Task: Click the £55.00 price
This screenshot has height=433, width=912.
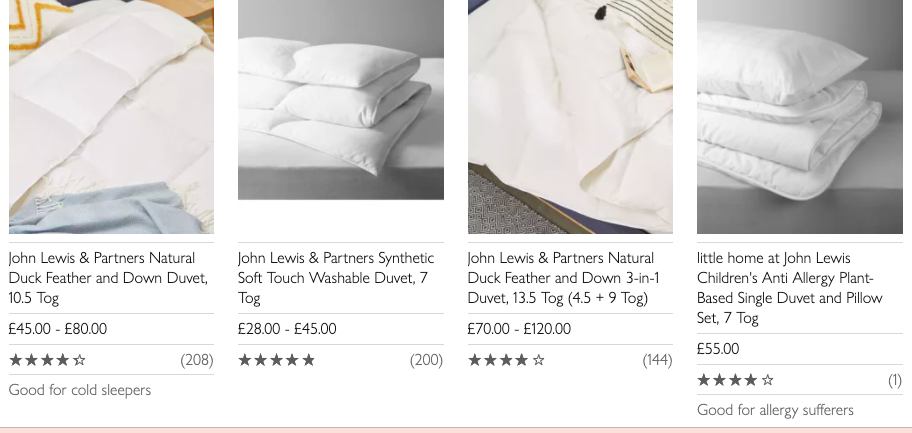Action: (718, 349)
